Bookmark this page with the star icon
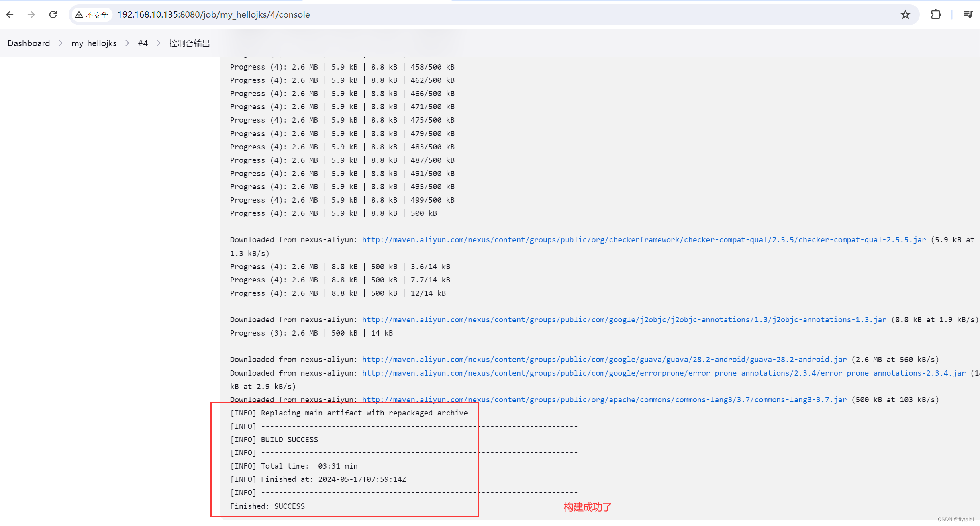This screenshot has height=526, width=980. pos(905,15)
